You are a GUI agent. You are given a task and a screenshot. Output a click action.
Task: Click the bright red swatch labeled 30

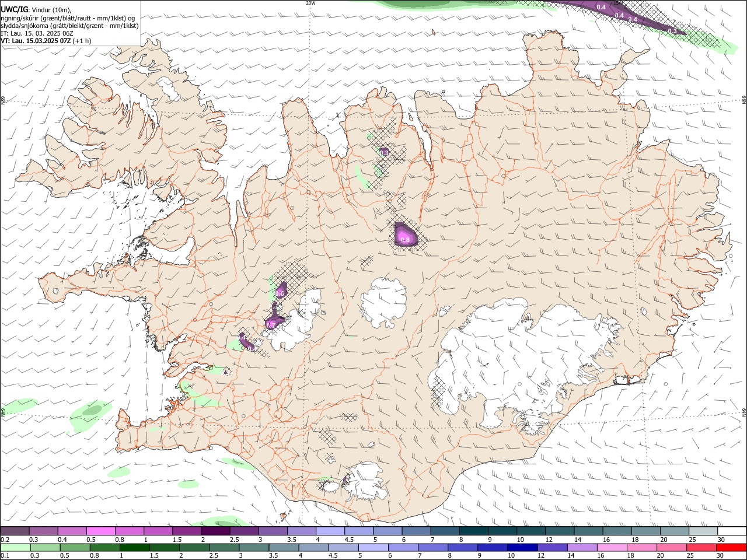coord(731,548)
